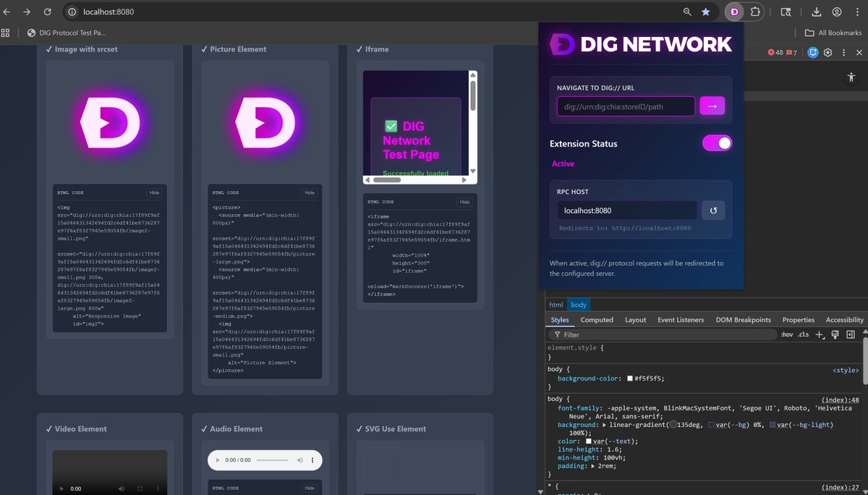
Task: Open the Extensions puzzle icon
Action: click(x=755, y=12)
